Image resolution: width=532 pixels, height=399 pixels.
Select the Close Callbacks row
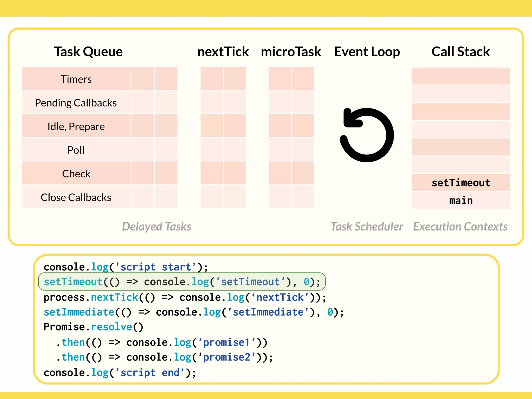(x=76, y=197)
